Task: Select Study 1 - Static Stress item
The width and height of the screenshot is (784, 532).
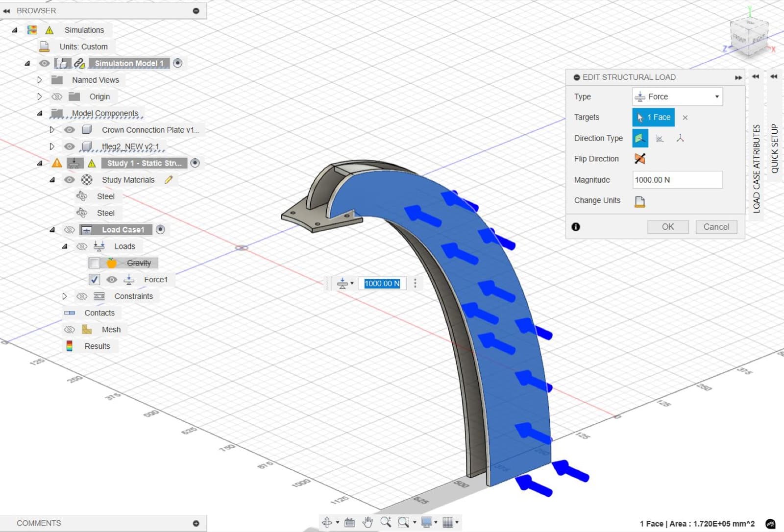Action: pyautogui.click(x=145, y=163)
